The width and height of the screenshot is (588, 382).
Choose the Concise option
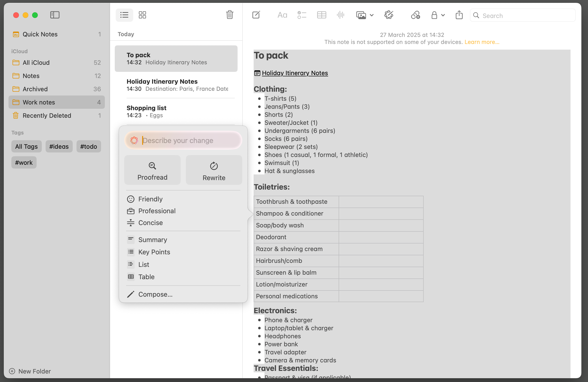pos(183,223)
